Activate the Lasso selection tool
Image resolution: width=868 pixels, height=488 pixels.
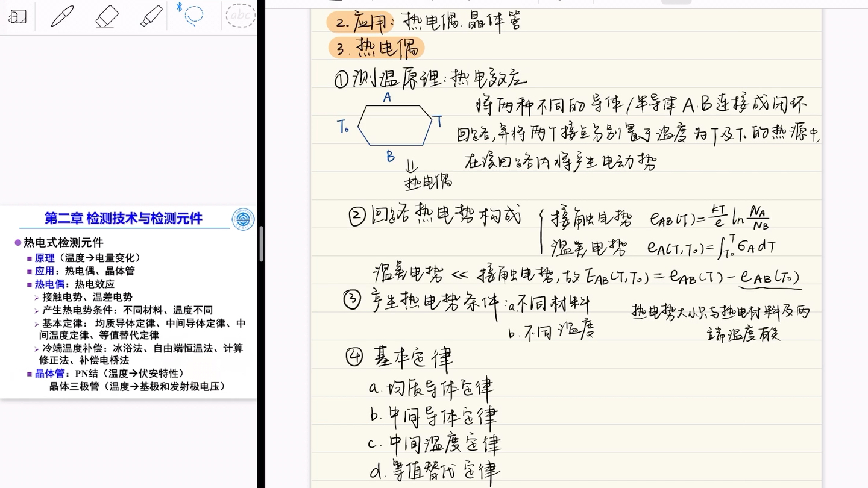pos(193,16)
